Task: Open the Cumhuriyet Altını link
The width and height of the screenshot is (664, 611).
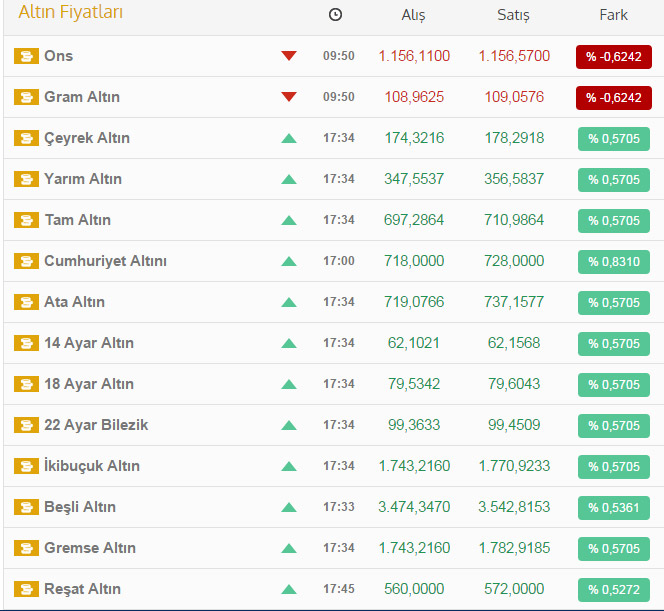Action: (105, 261)
